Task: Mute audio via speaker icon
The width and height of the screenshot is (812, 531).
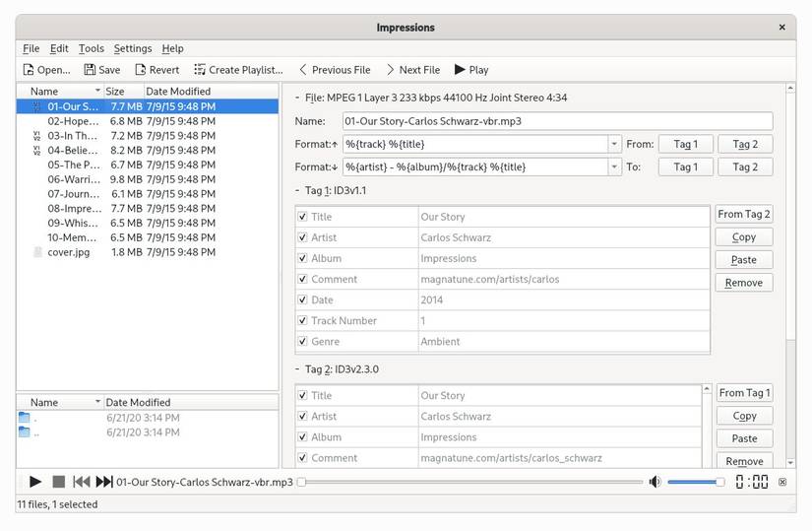Action: [x=656, y=482]
